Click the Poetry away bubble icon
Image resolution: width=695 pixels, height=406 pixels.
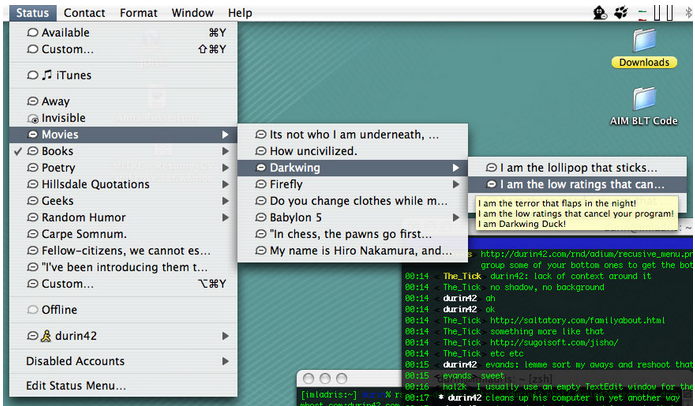[x=32, y=168]
